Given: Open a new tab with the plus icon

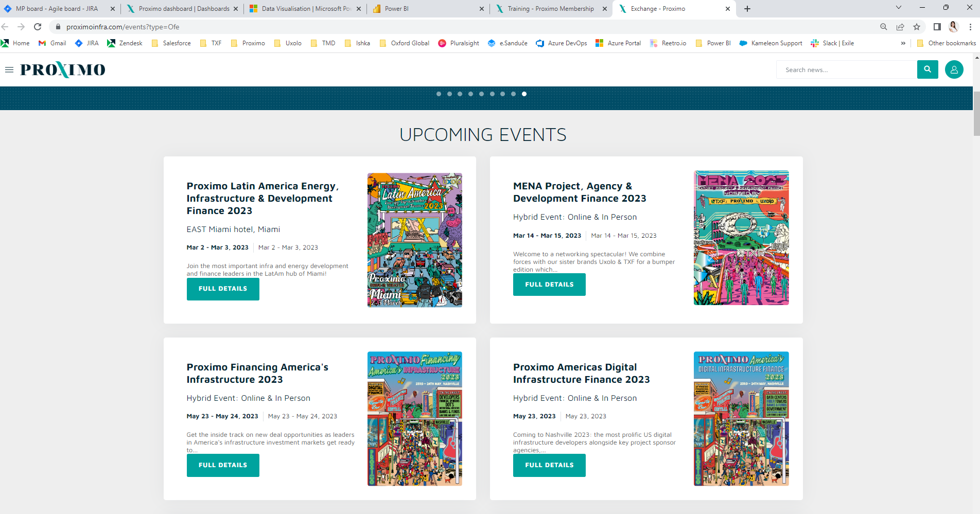Looking at the screenshot, I should pyautogui.click(x=747, y=9).
